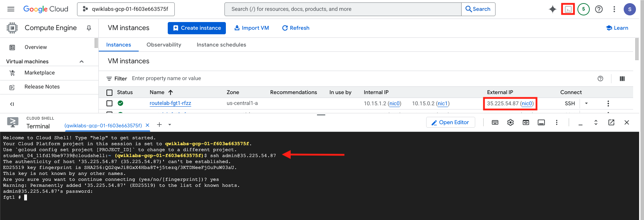Focus the top resource search field
Image resolution: width=644 pixels, height=220 pixels.
[343, 9]
